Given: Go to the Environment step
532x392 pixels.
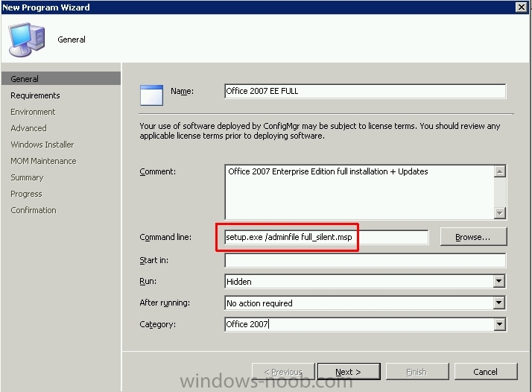Looking at the screenshot, I should point(33,112).
